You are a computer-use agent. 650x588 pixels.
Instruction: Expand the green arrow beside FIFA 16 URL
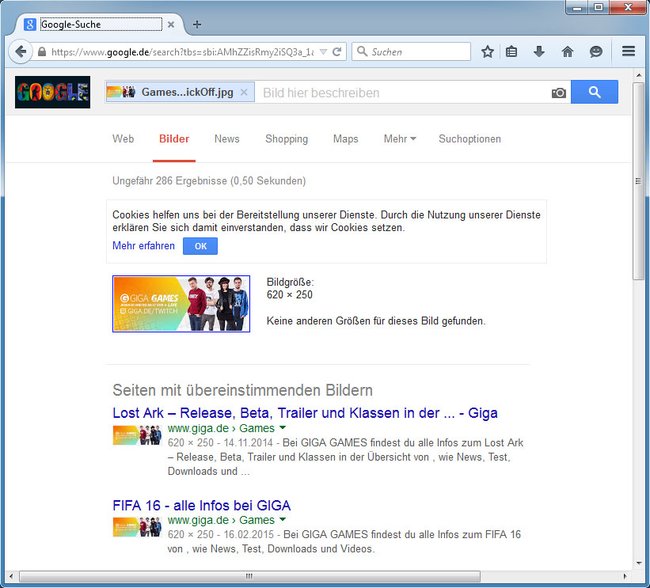click(283, 519)
